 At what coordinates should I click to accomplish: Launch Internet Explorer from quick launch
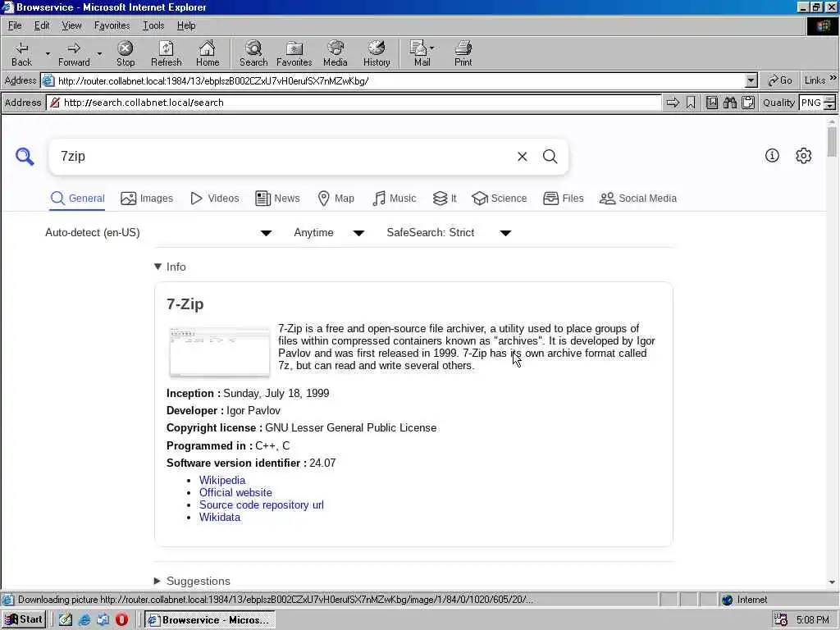point(84,620)
